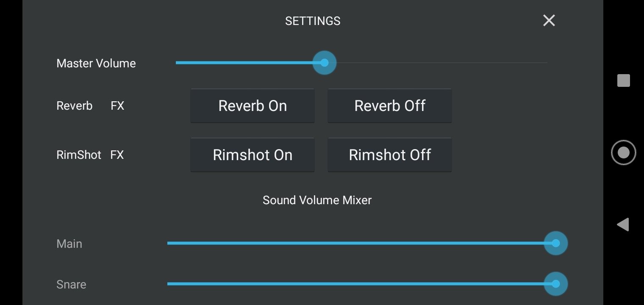Disable with Rimshot Off button

pyautogui.click(x=389, y=155)
